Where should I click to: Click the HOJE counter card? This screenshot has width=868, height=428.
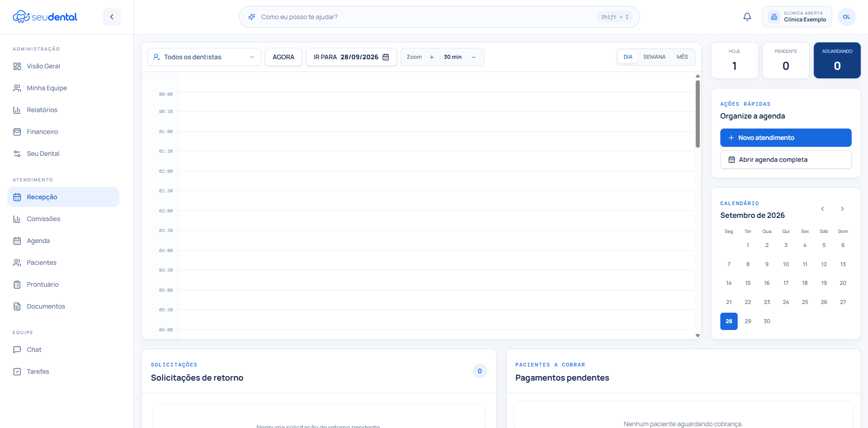click(x=734, y=60)
